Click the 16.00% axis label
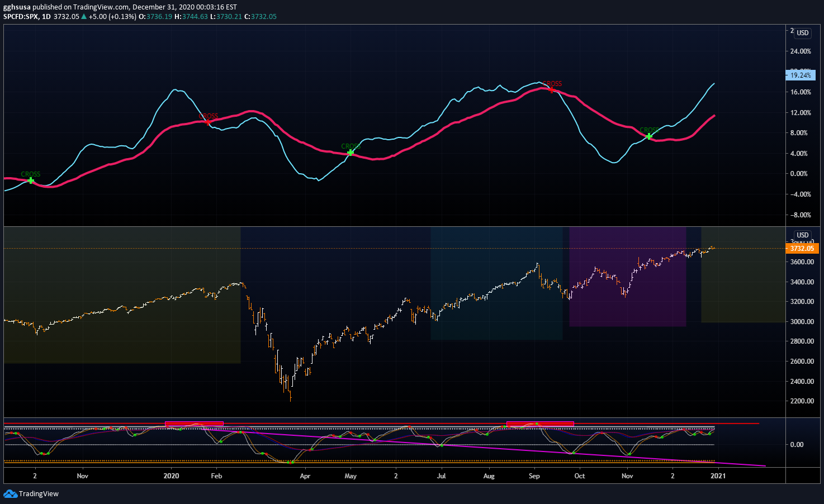824x504 pixels. [x=801, y=92]
